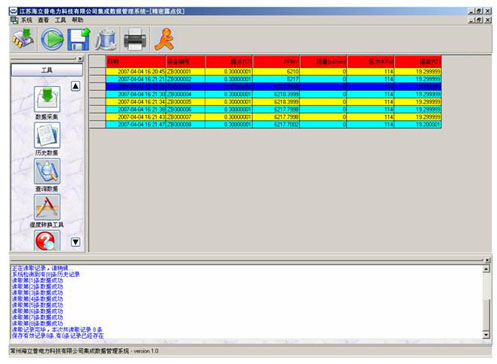Expand the 工具 sidebar panel header
The width and height of the screenshot is (497, 364).
tap(47, 70)
